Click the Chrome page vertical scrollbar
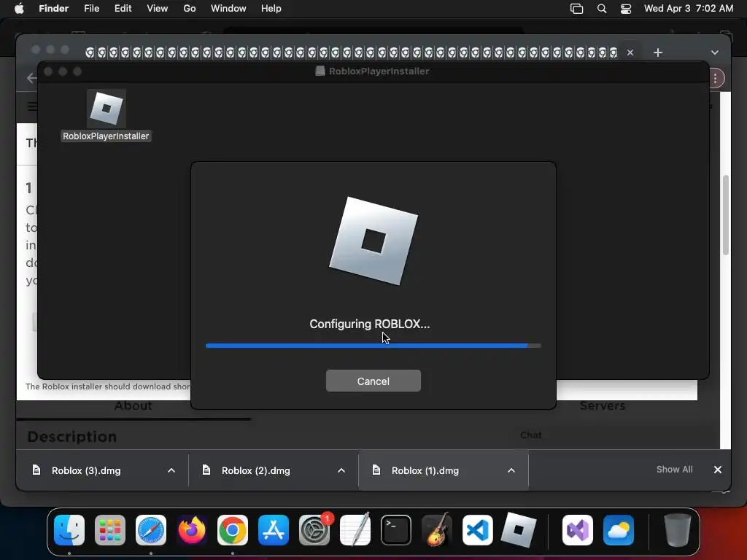Viewport: 747px width, 560px height. point(726,215)
